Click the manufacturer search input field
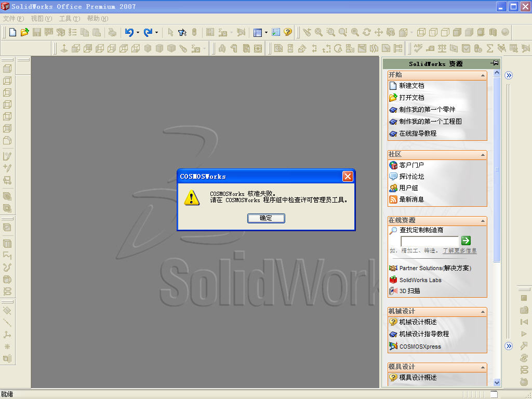Viewport: 532px width, 399px height. [x=430, y=241]
